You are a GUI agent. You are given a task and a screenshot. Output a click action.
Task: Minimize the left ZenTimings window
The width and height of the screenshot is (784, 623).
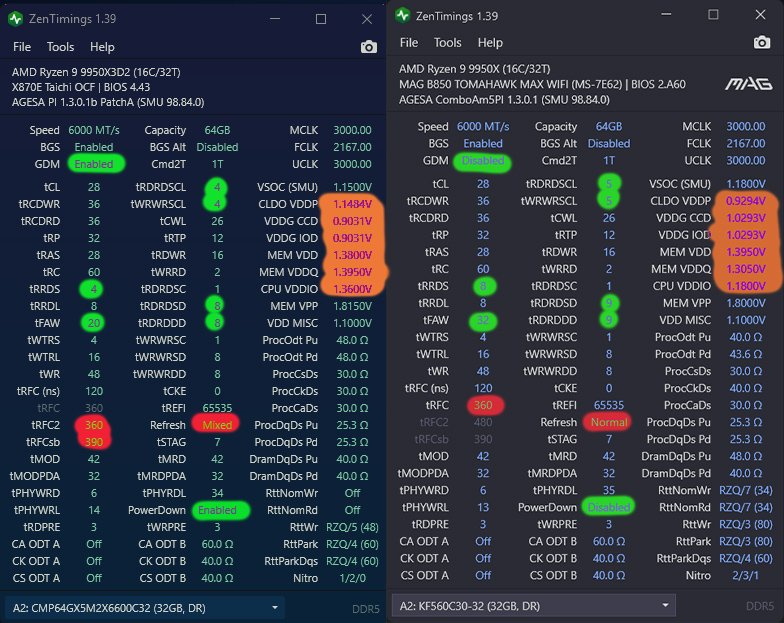pyautogui.click(x=275, y=19)
